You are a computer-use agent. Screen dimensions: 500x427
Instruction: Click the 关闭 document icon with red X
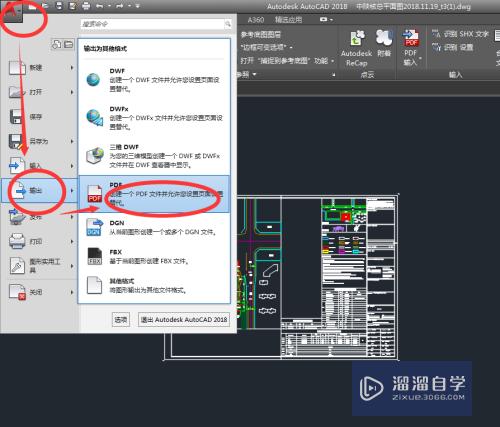(17, 292)
